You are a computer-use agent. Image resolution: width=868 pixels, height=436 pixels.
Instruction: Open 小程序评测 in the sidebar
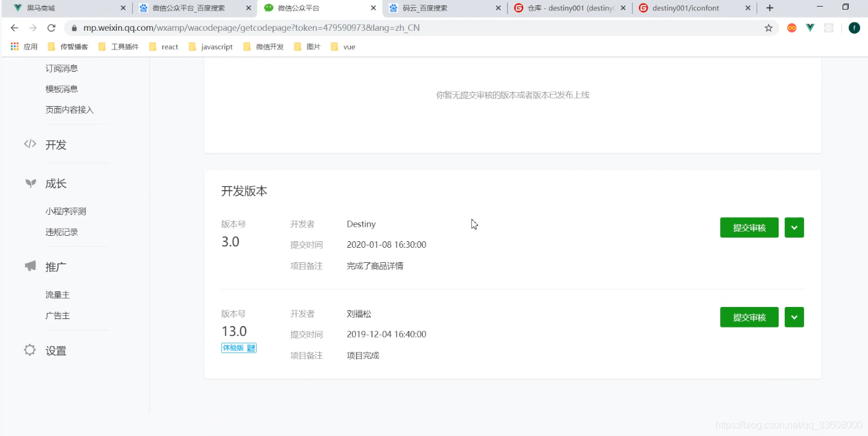pos(66,212)
